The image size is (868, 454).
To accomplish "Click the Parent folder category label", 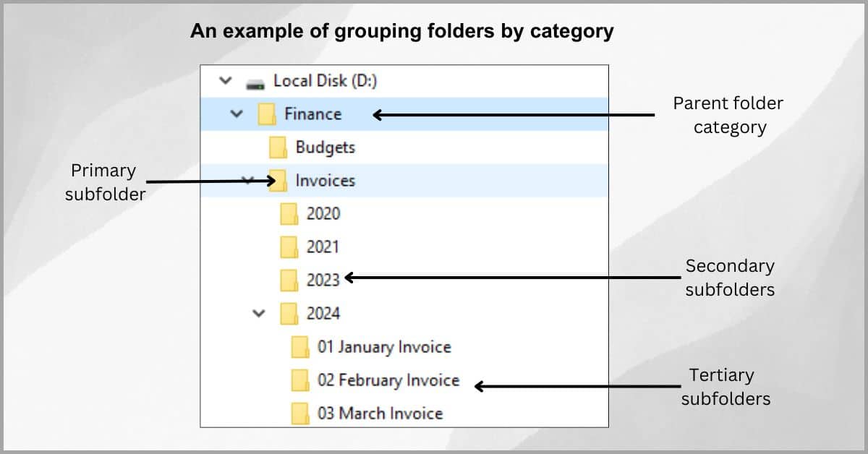I will 728,115.
